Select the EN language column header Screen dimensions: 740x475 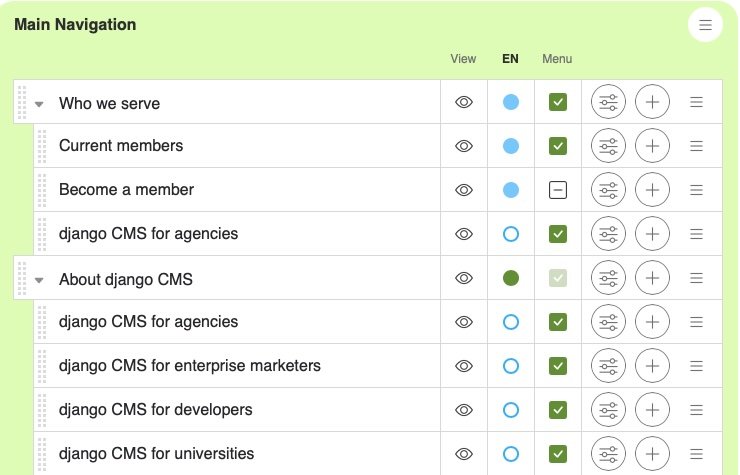click(x=510, y=59)
